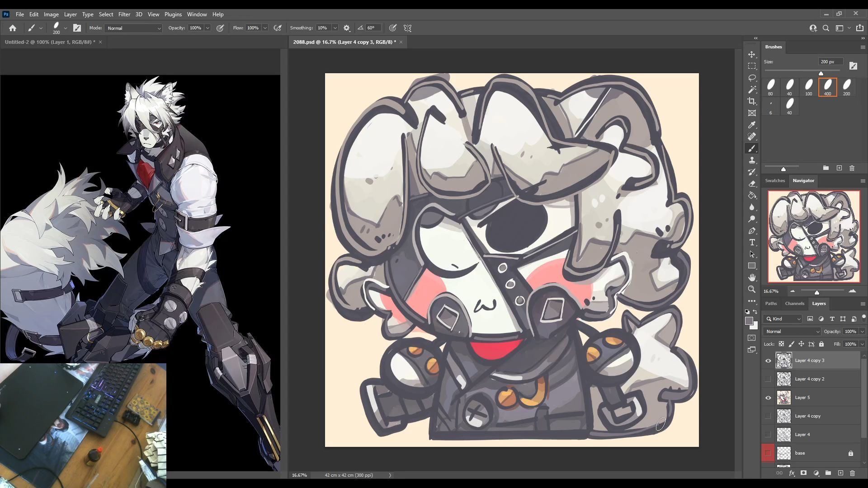Select the Crop tool
Image resolution: width=868 pixels, height=488 pixels.
(x=752, y=101)
